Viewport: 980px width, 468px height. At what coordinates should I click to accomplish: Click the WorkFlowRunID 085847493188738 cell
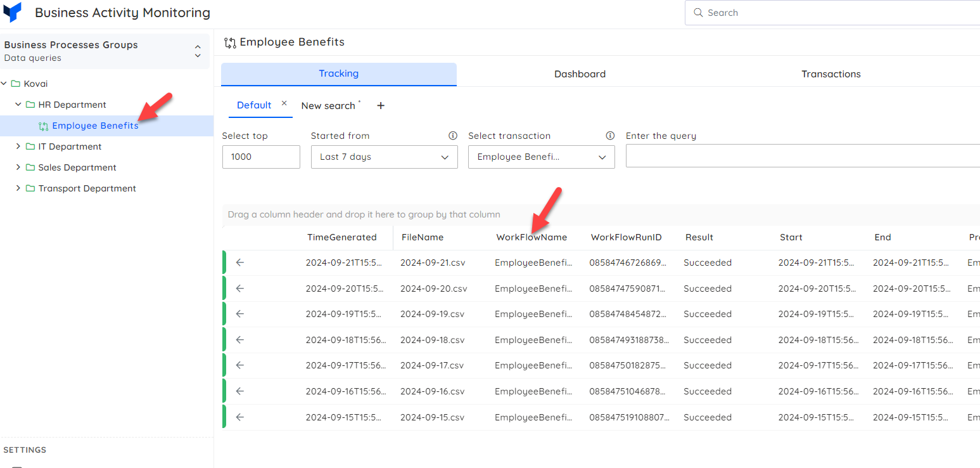(x=629, y=340)
